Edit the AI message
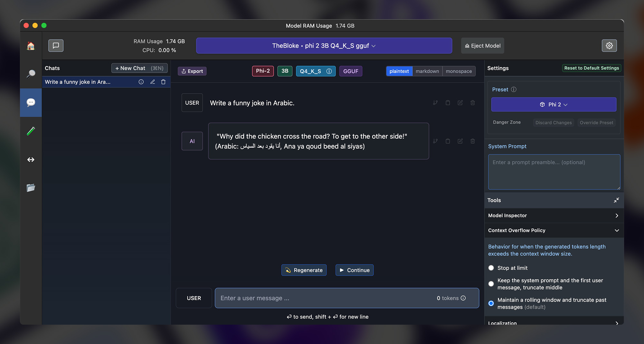Screen dimensions: 644x344 tap(460, 141)
